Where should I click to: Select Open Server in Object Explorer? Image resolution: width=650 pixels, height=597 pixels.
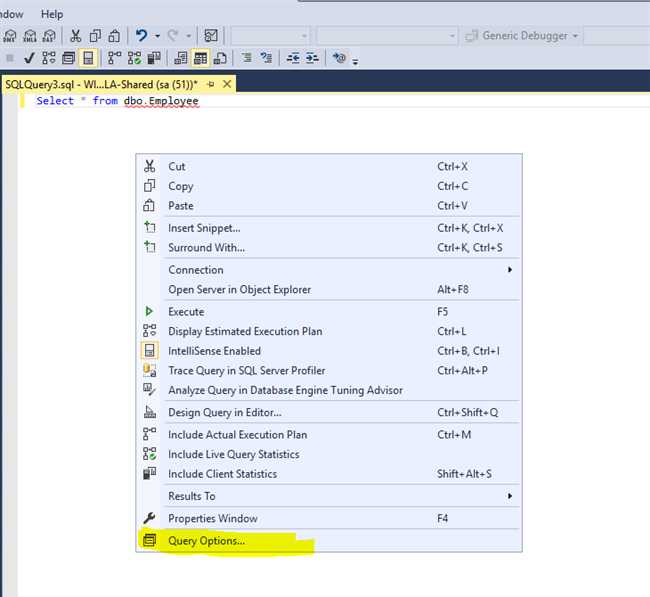239,290
